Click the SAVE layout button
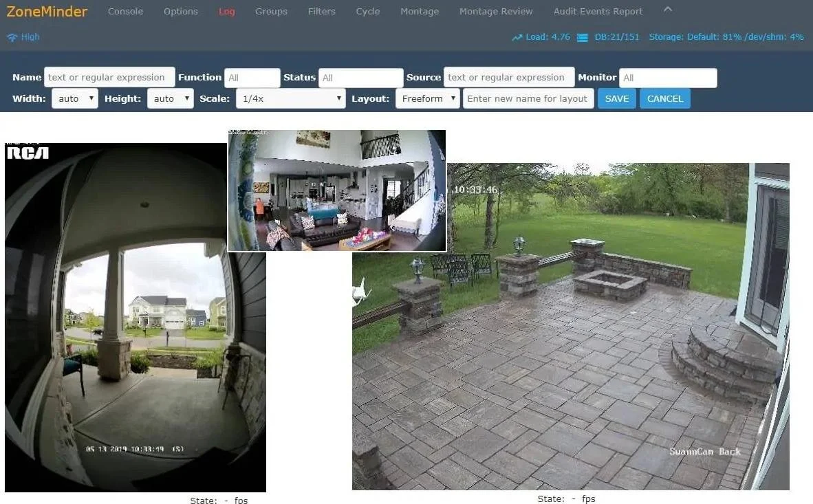Viewport: 813px width, 504px height. pos(616,98)
